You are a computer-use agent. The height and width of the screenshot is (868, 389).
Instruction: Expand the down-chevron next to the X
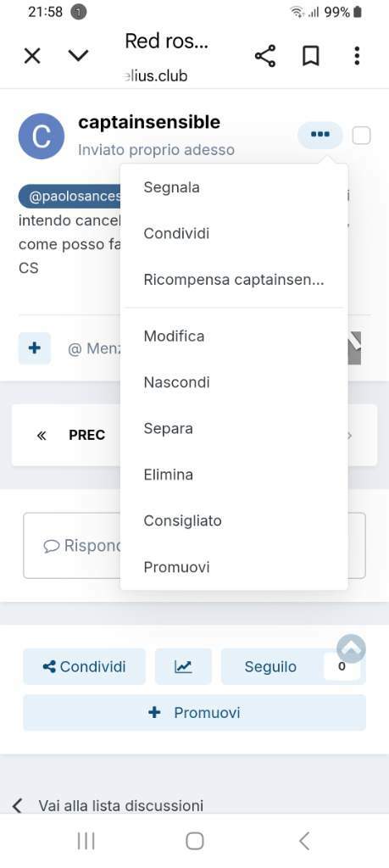click(x=78, y=55)
